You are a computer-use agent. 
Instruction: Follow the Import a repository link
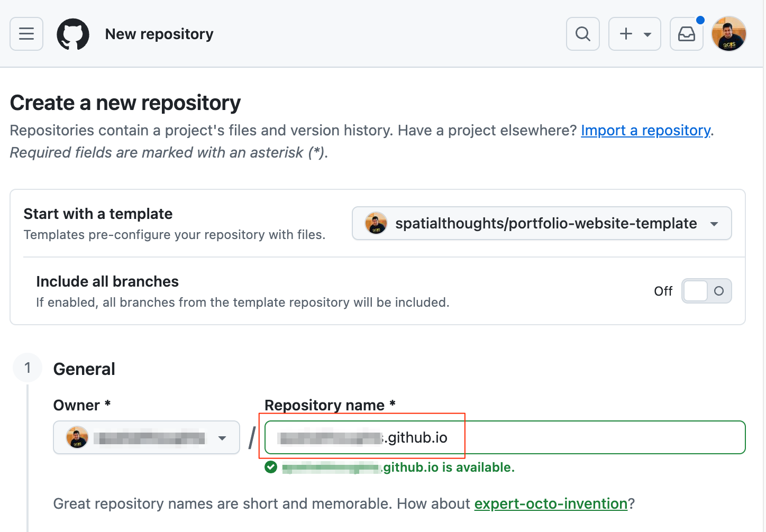click(645, 130)
